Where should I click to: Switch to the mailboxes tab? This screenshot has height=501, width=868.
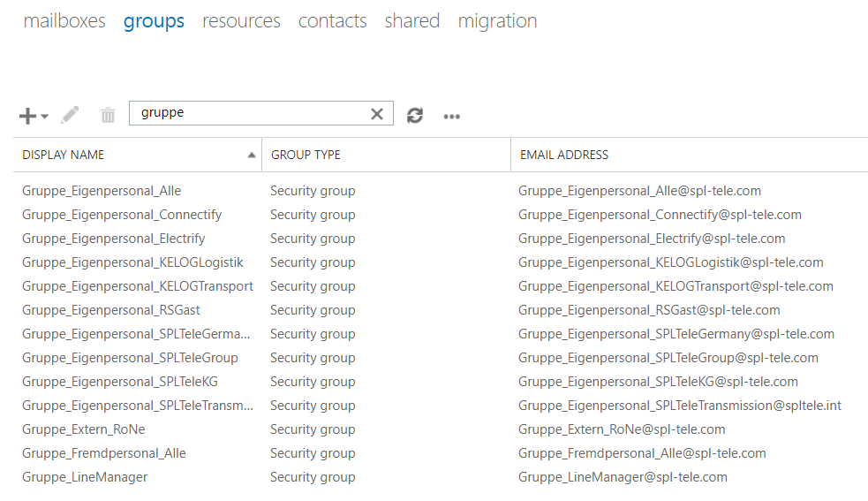[x=64, y=21]
